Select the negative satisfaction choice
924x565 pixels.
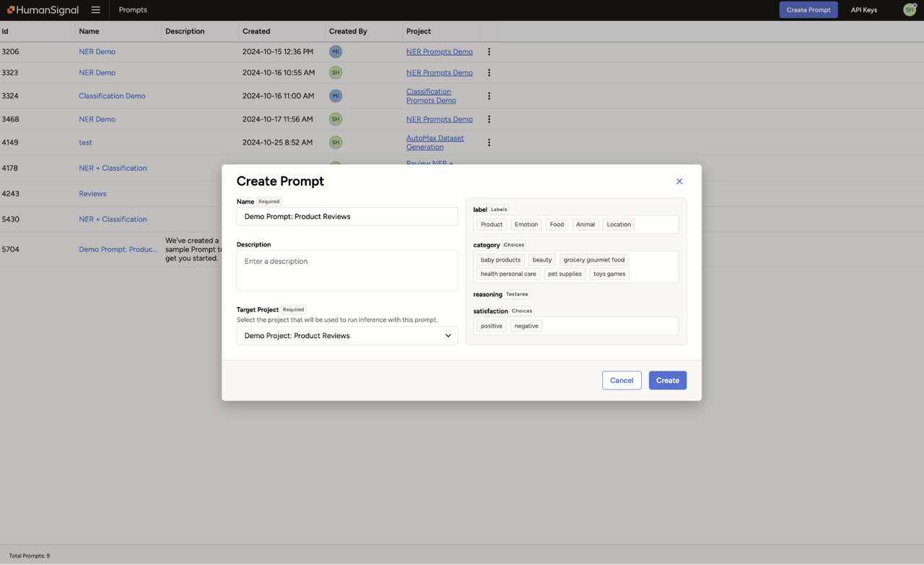click(526, 326)
